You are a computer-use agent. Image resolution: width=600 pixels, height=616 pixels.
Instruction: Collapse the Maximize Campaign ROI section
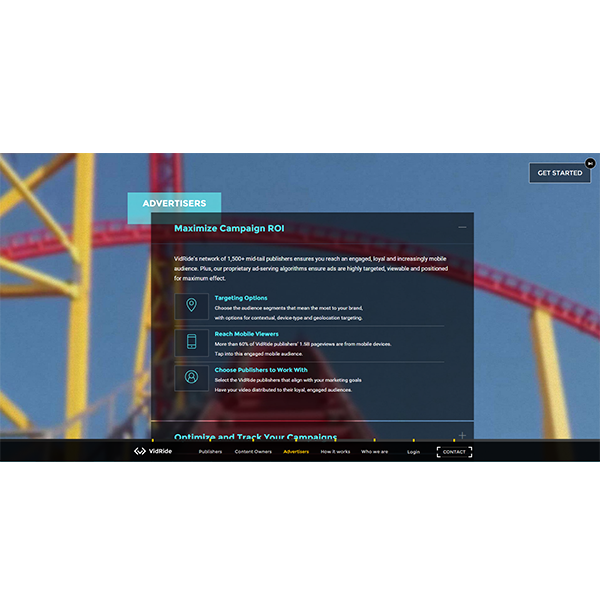[462, 227]
